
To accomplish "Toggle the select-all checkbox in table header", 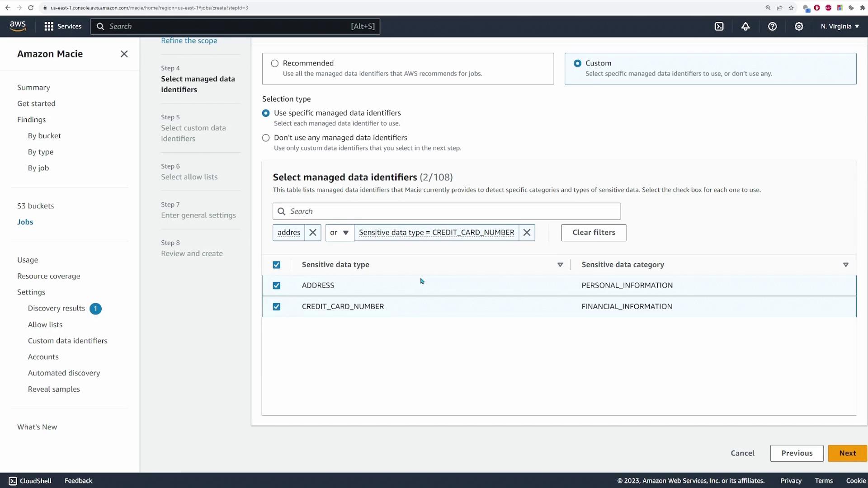I will coord(277,265).
